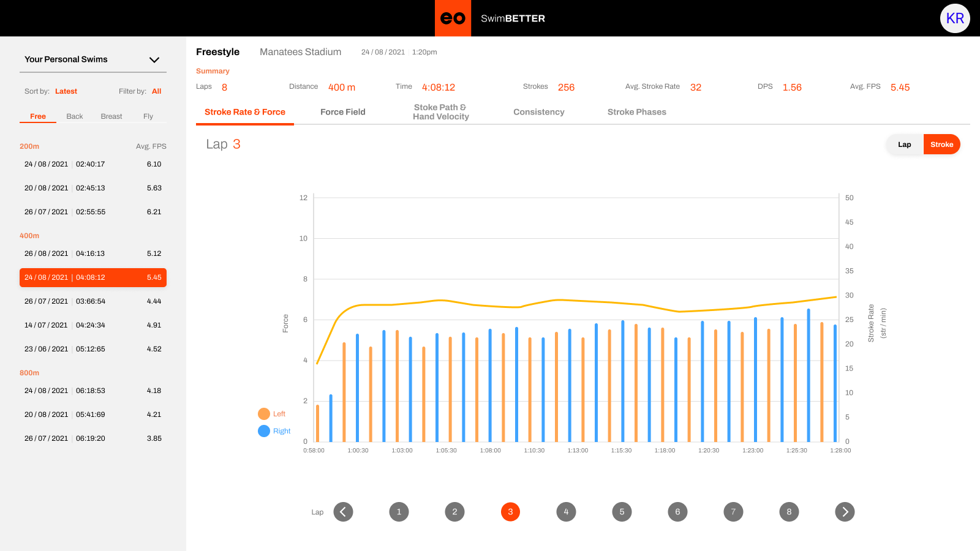Switch chart view to Lap mode

[905, 144]
